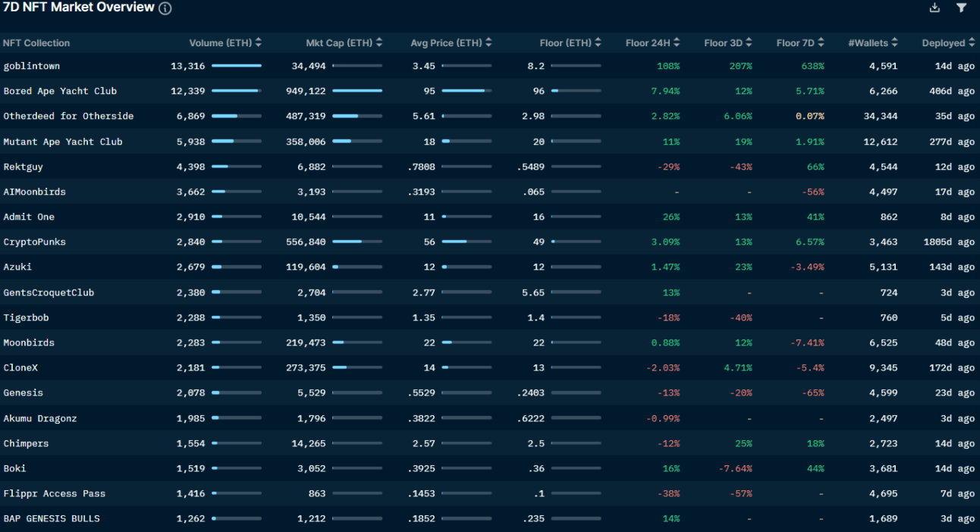Select the Admit One row name
Viewport: 980px width, 532px height.
pos(29,217)
